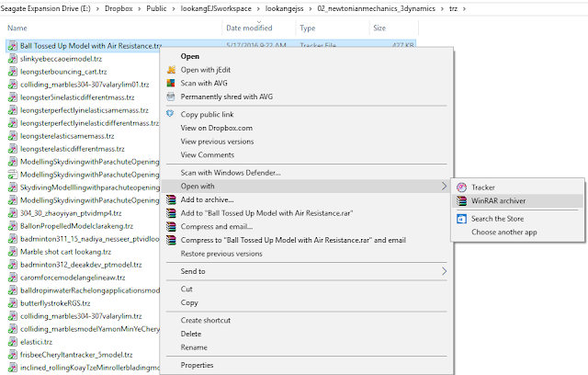Navigate to Public in the breadcrumb path
588x375 pixels.
(x=156, y=8)
